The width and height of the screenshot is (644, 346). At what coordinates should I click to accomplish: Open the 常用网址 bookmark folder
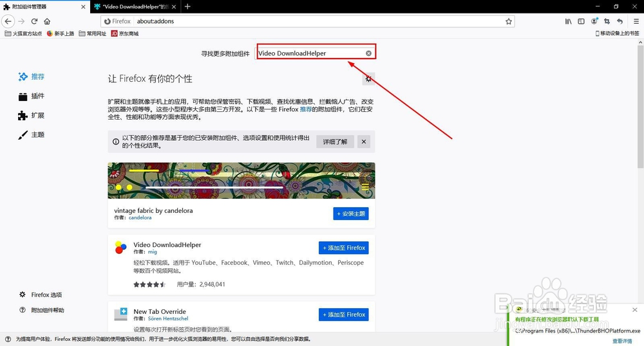pos(92,33)
